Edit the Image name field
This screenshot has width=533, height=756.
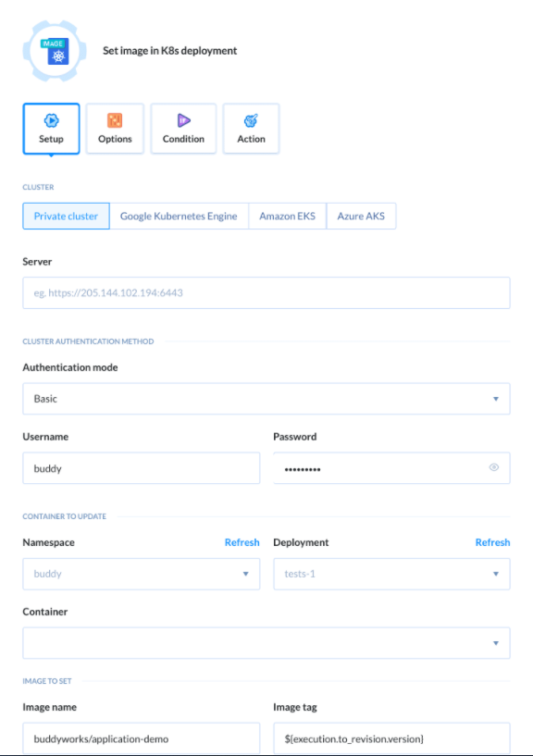tap(142, 738)
